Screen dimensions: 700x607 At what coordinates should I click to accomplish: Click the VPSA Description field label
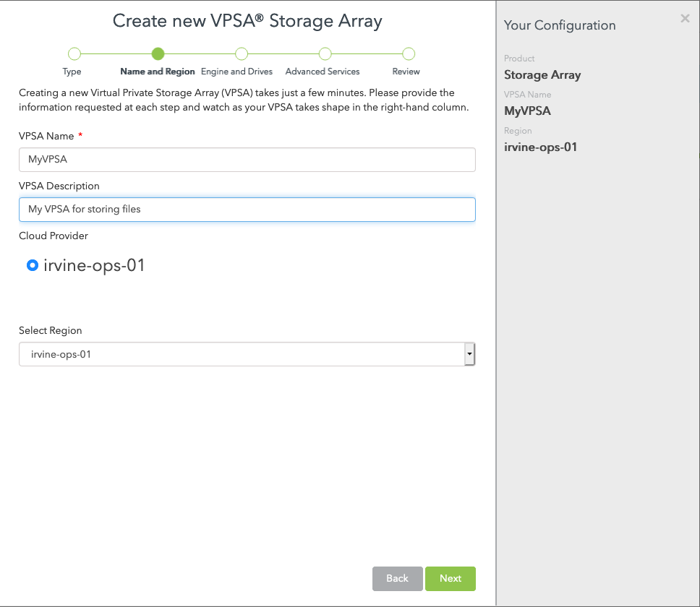(x=59, y=186)
